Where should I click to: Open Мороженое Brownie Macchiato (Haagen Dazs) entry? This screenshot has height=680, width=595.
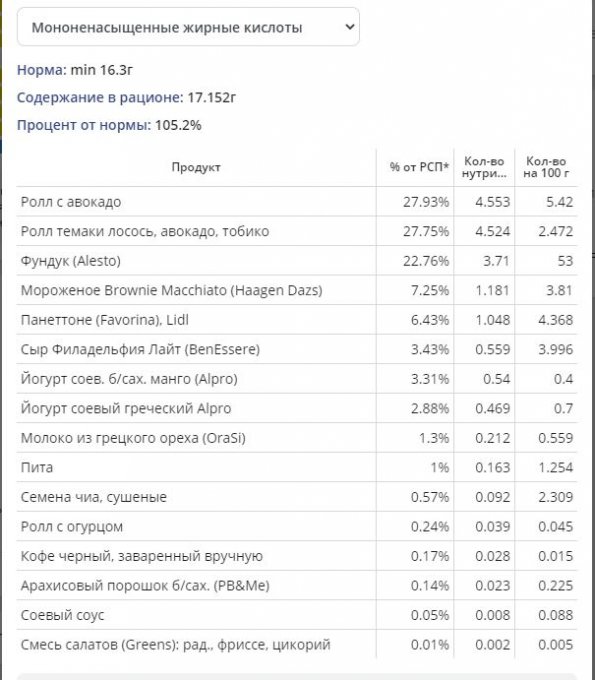pos(297,290)
